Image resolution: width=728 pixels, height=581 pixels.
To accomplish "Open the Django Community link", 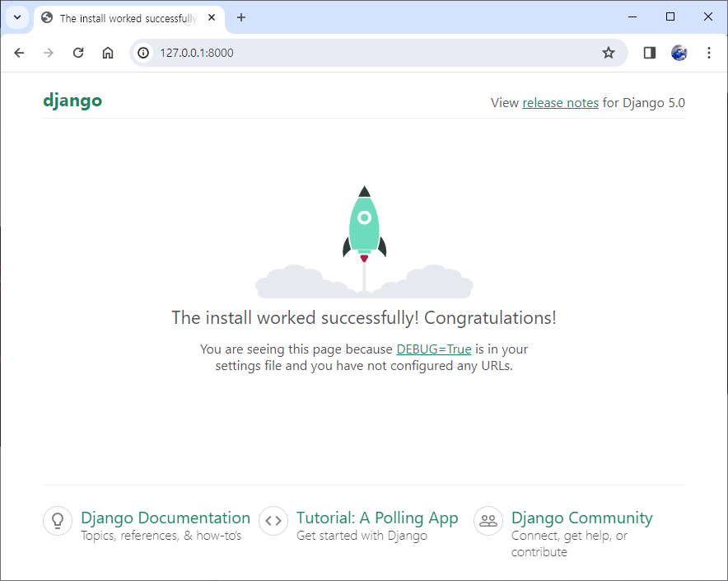I will pyautogui.click(x=581, y=518).
